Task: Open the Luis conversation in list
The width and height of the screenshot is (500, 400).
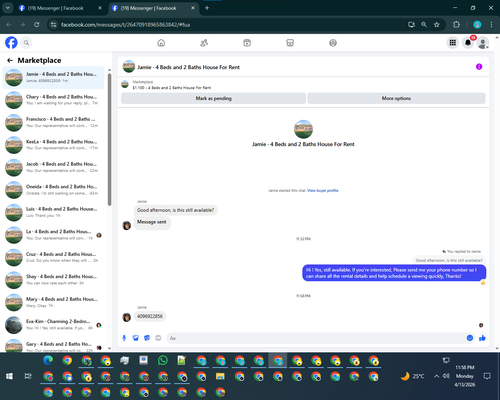Action: (x=53, y=212)
